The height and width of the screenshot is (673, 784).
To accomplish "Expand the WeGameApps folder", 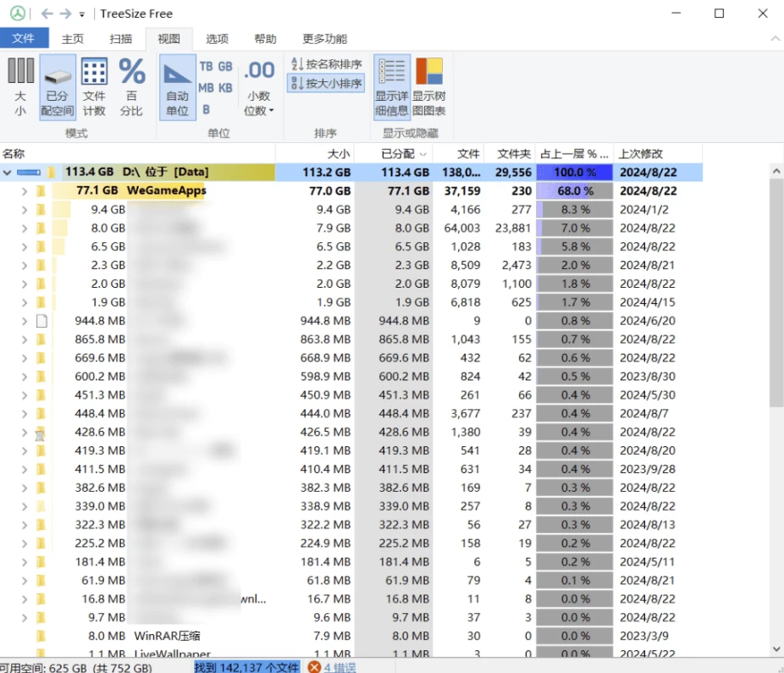I will point(25,191).
